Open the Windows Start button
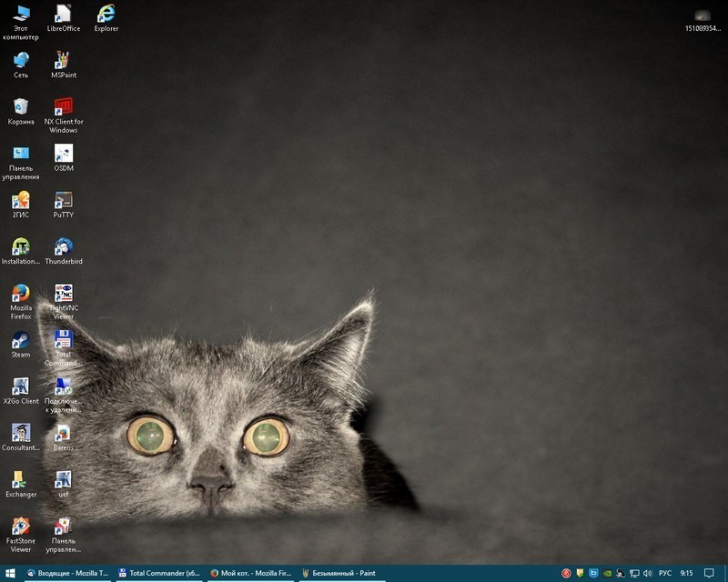 pyautogui.click(x=10, y=573)
